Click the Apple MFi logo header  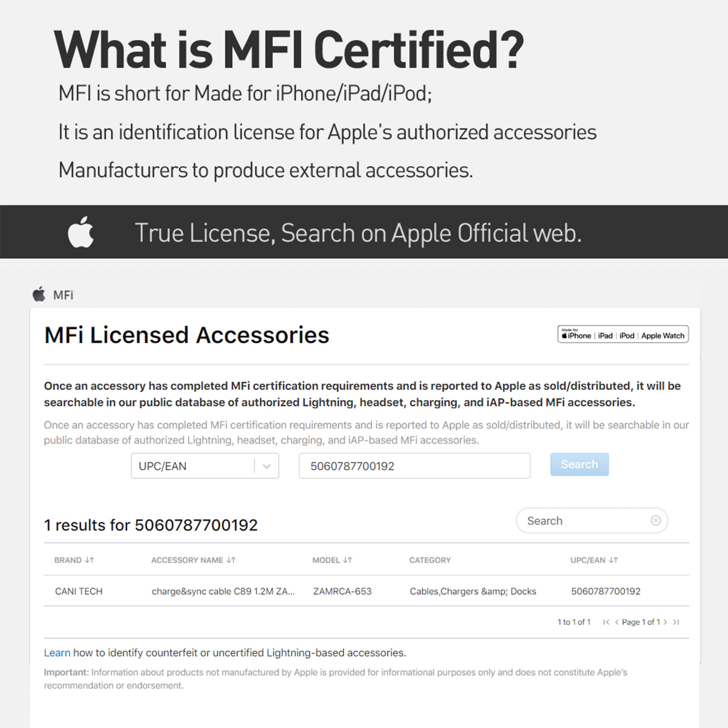(x=53, y=295)
